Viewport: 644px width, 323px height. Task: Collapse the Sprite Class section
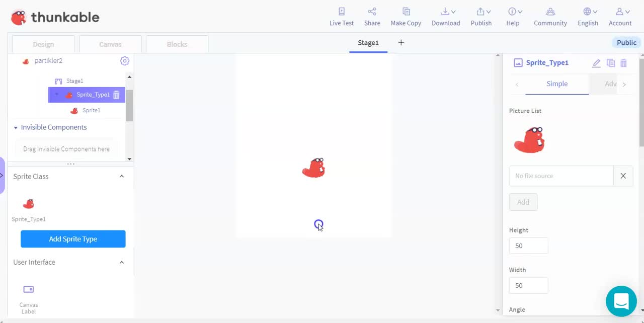[x=122, y=177]
